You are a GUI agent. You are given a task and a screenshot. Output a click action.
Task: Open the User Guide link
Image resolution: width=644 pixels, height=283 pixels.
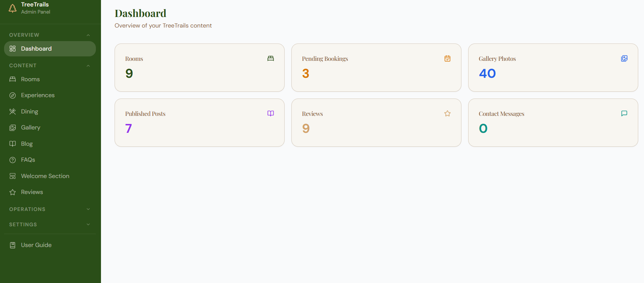point(50,245)
